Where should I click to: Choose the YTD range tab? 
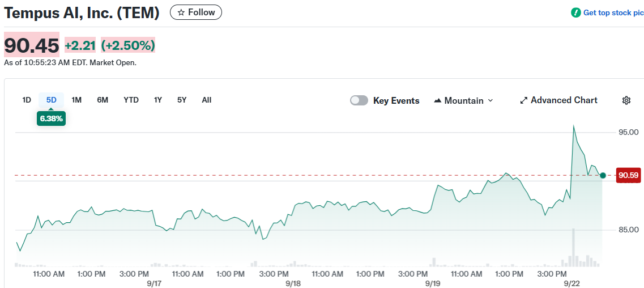131,100
